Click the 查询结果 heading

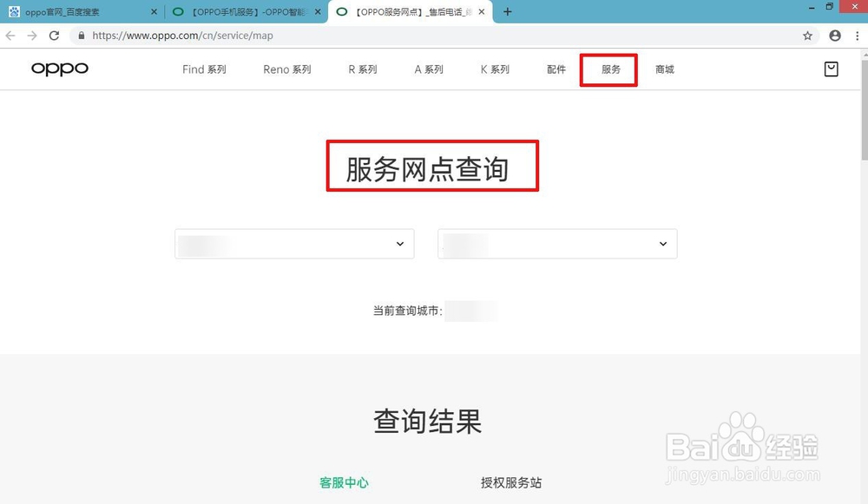point(427,422)
